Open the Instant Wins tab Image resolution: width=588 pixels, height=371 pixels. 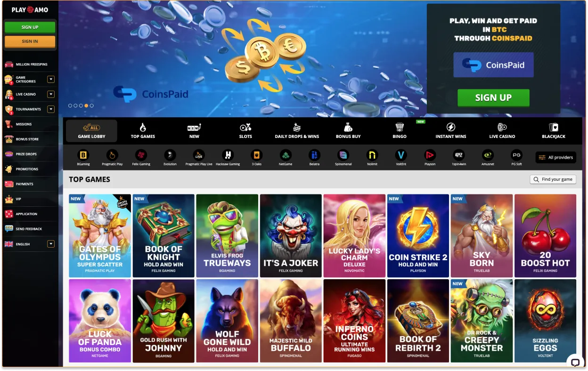point(451,131)
